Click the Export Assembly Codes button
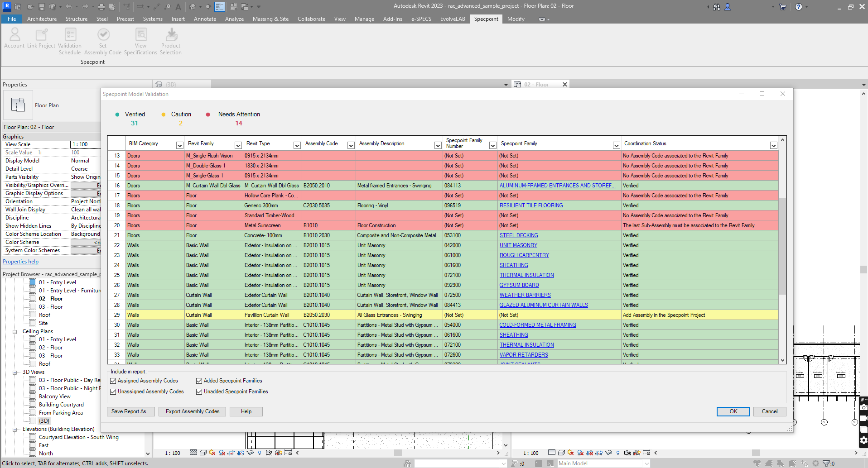The image size is (868, 468). [192, 411]
